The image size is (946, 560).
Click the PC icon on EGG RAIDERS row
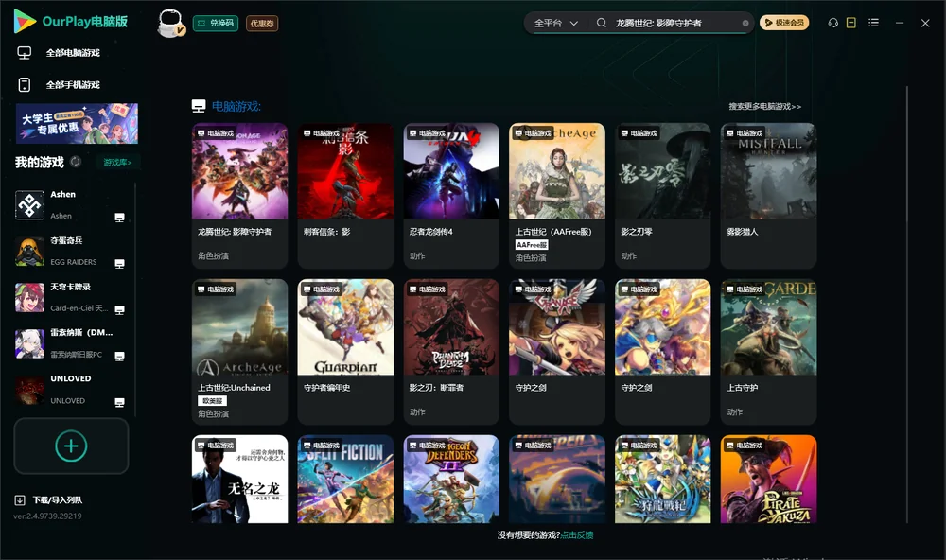coord(119,264)
